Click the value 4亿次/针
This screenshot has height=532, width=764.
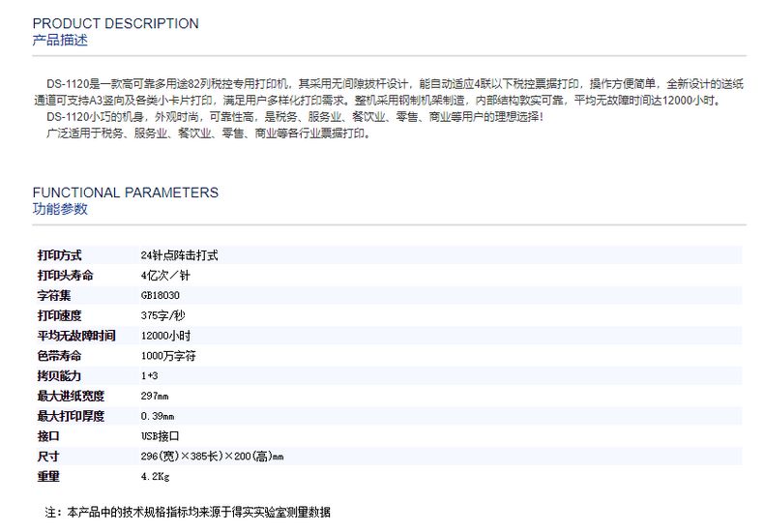(165, 276)
